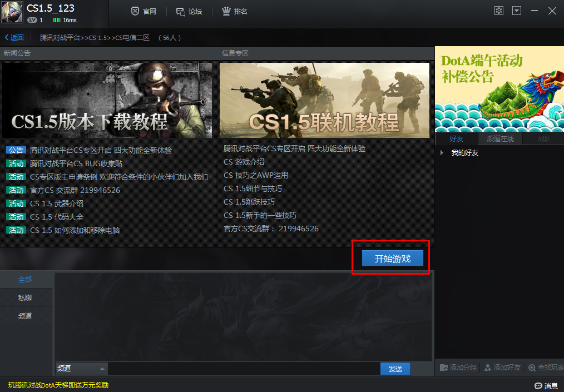Select the 好友 friends tab
The image size is (564, 392).
point(457,138)
